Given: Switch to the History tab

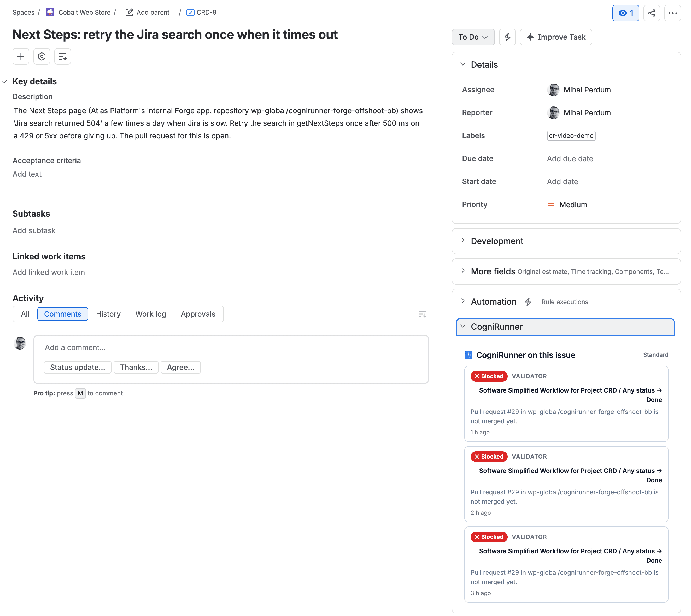Looking at the screenshot, I should (108, 314).
